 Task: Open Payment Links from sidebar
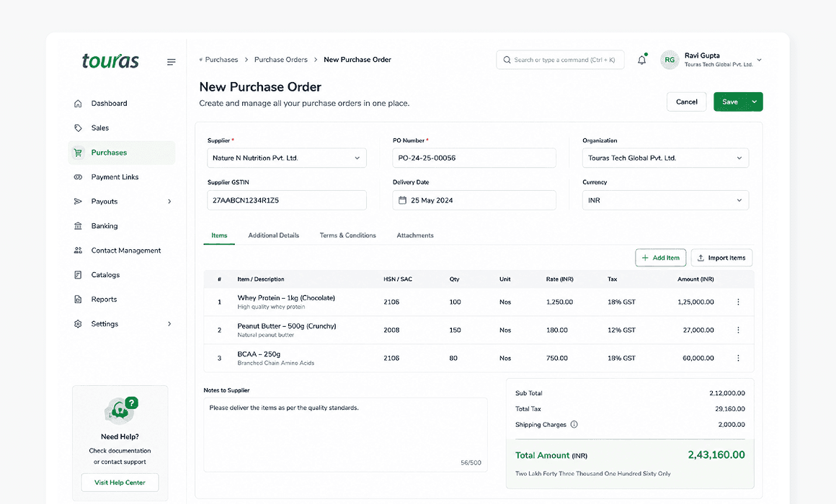(x=122, y=177)
